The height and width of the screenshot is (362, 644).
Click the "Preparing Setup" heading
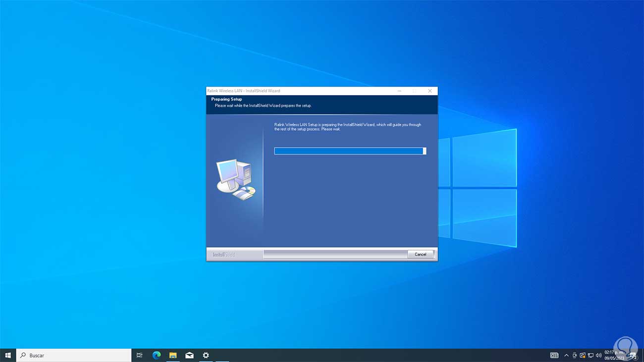(x=227, y=99)
